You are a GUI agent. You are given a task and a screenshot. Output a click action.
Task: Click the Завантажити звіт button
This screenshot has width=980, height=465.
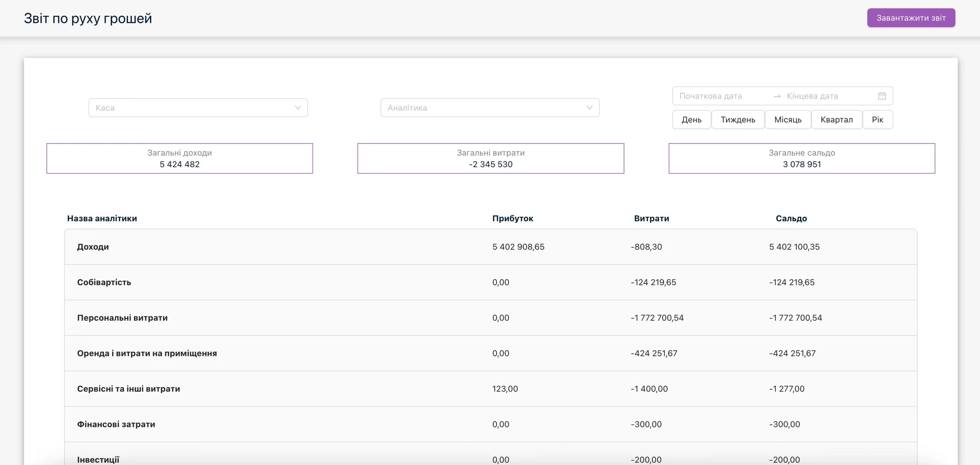[911, 18]
